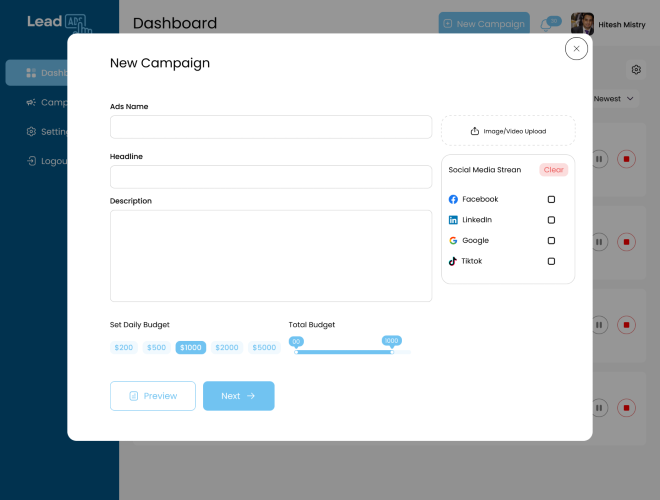
Task: Click the Facebook logo icon
Action: [x=453, y=199]
